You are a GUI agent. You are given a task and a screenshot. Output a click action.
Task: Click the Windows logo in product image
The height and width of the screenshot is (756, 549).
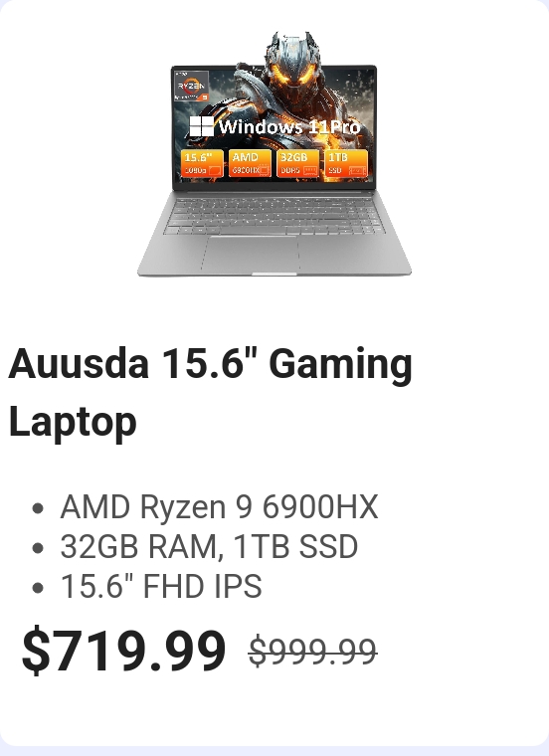[x=202, y=126]
